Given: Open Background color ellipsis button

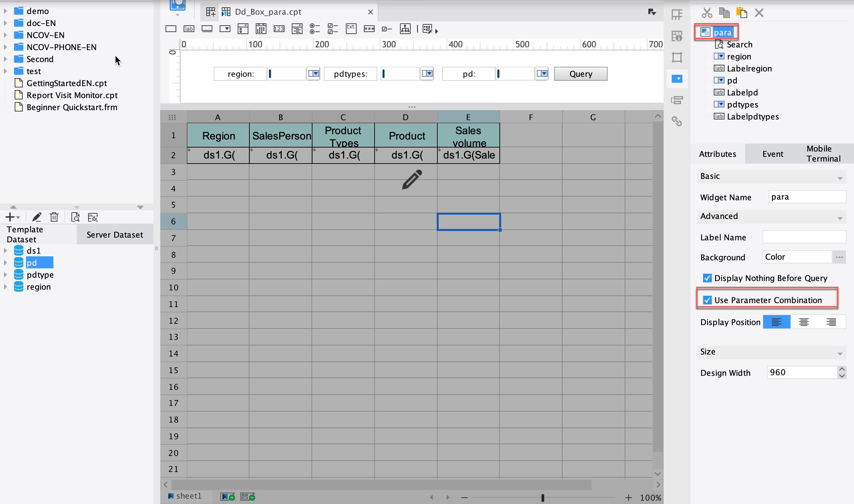Looking at the screenshot, I should point(839,257).
